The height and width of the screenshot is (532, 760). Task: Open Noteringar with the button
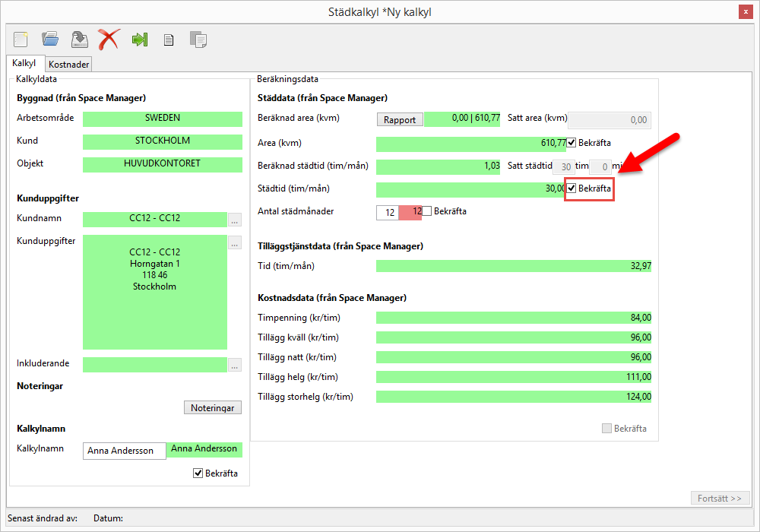pos(213,408)
